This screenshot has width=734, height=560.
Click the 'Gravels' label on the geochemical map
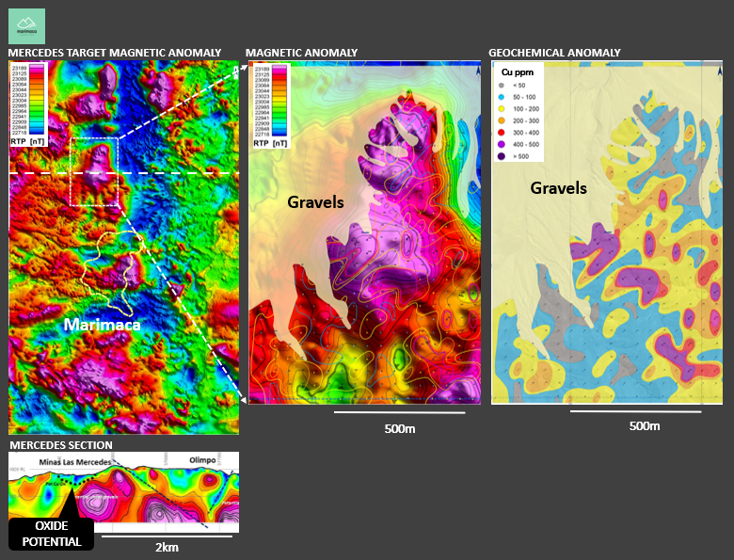[x=558, y=188]
